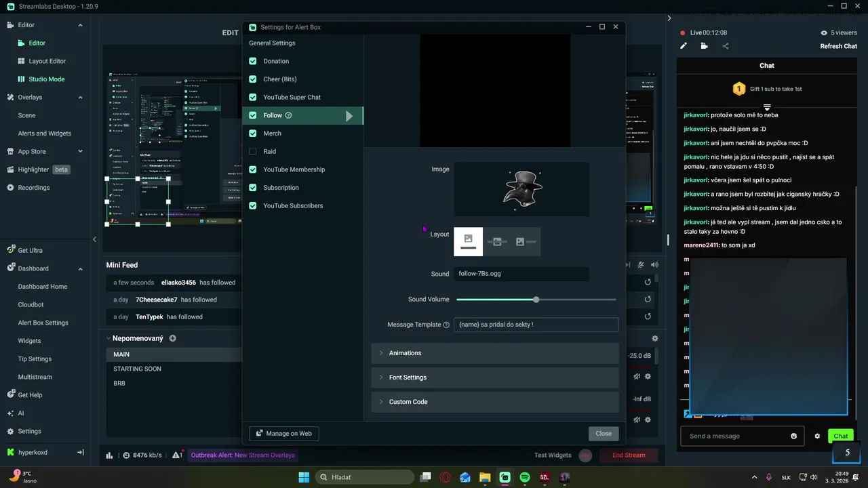Enable Raid alert checkbox
Viewport: 868px width, 488px height.
(x=253, y=151)
